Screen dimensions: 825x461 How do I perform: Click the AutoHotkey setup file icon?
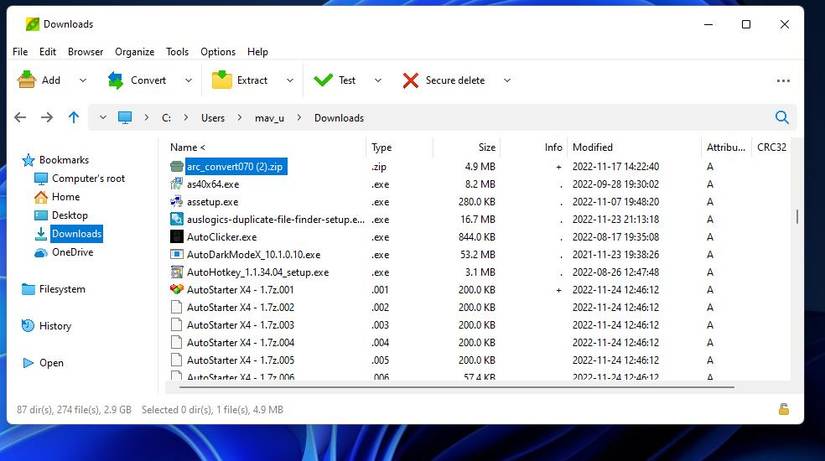(176, 272)
